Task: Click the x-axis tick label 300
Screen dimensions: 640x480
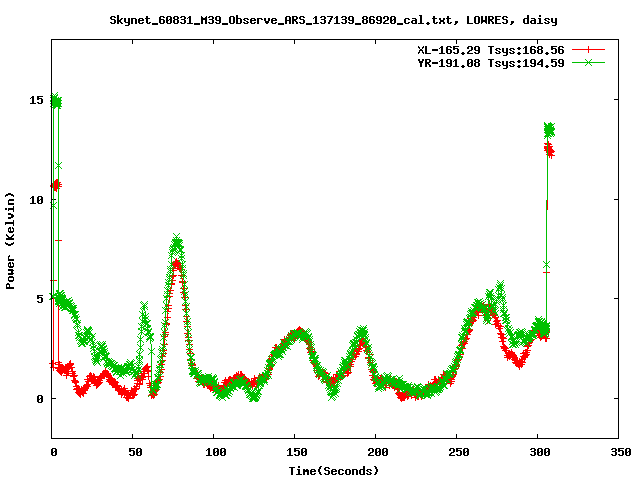Action: coord(540,452)
